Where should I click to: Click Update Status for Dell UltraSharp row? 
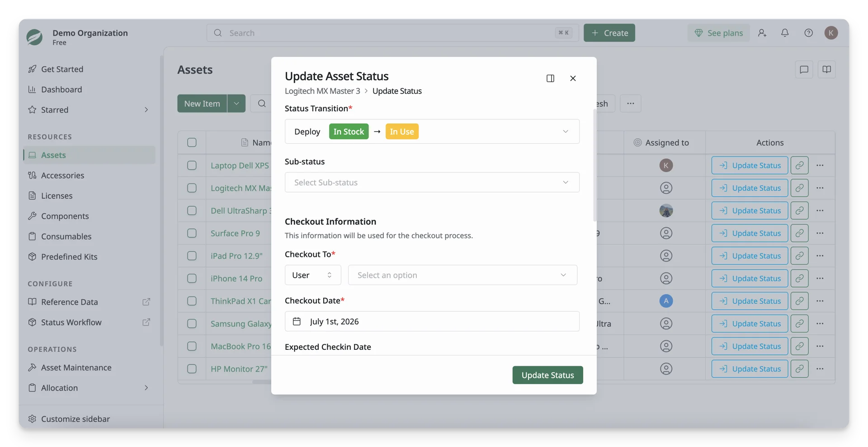(x=750, y=211)
